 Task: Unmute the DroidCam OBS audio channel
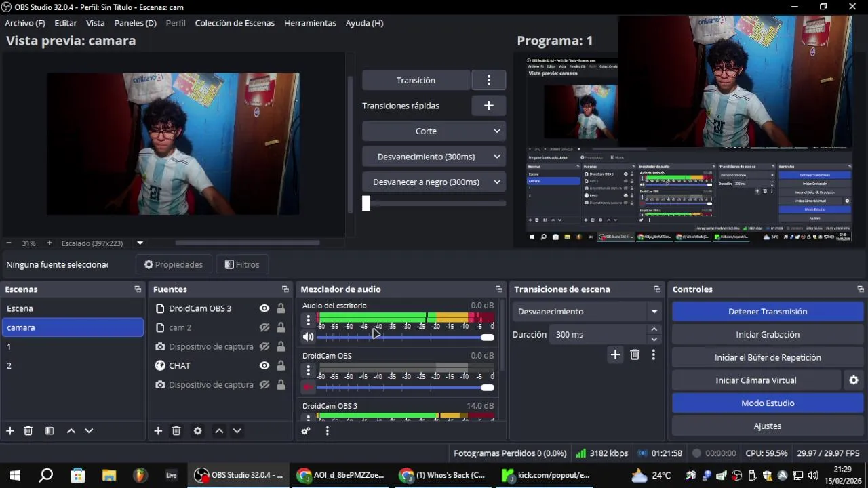coord(308,387)
